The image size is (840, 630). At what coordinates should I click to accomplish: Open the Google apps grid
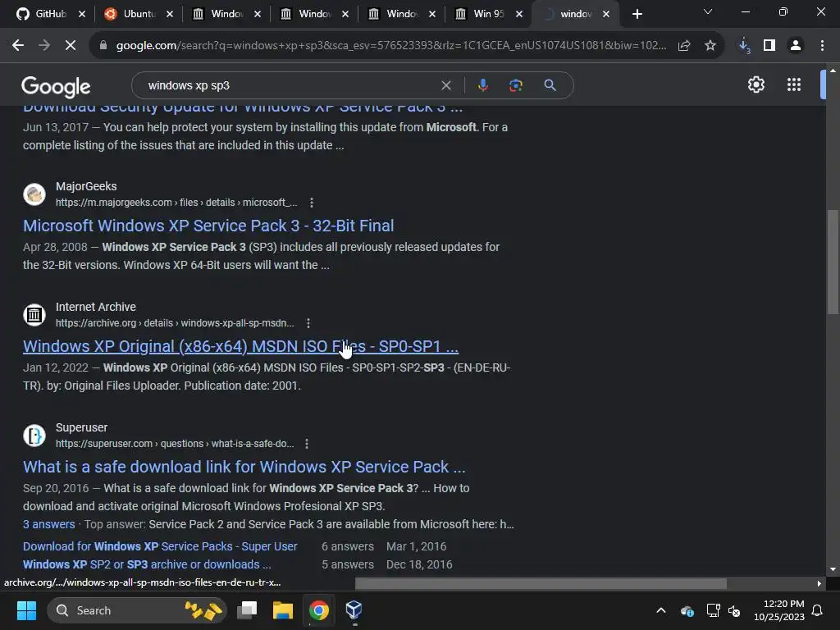coord(794,84)
